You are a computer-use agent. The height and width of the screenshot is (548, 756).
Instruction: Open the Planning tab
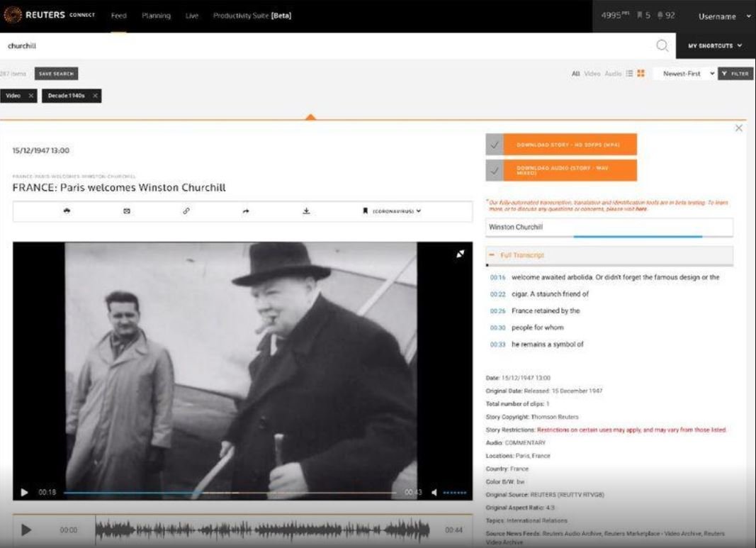coord(156,16)
